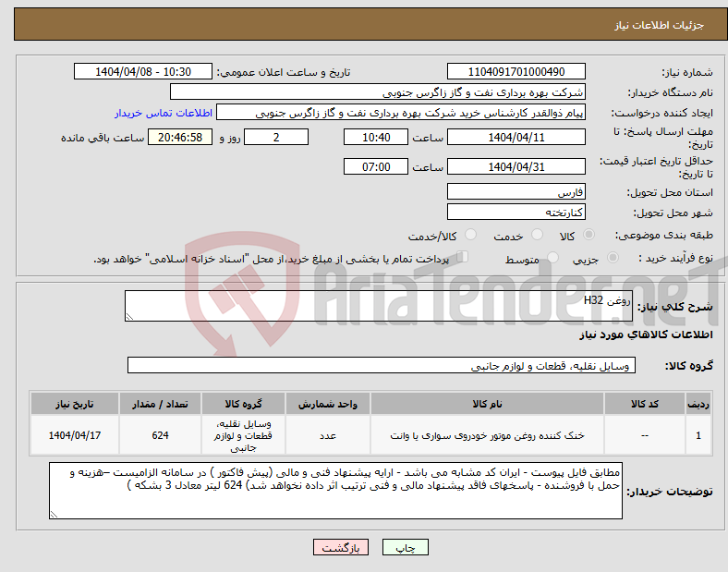The image size is (728, 572).
Task: Click the deadline time field 10:40
Action: (x=376, y=137)
